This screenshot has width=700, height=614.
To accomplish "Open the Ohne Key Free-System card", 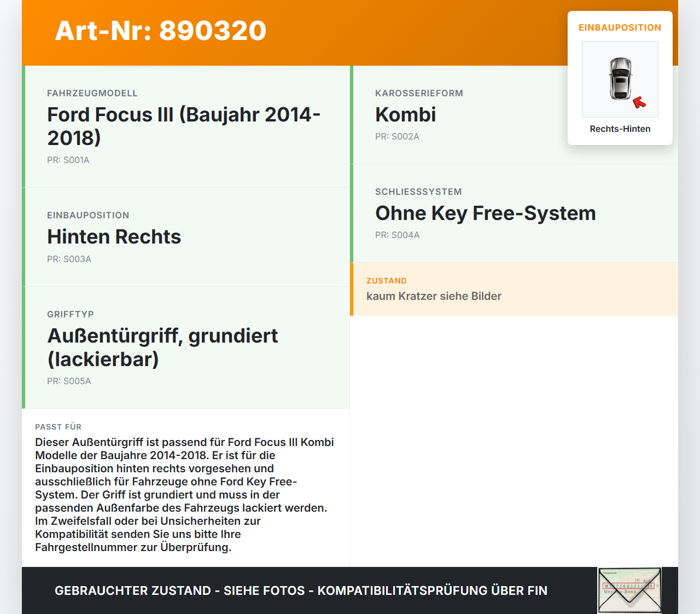I will pos(486,213).
